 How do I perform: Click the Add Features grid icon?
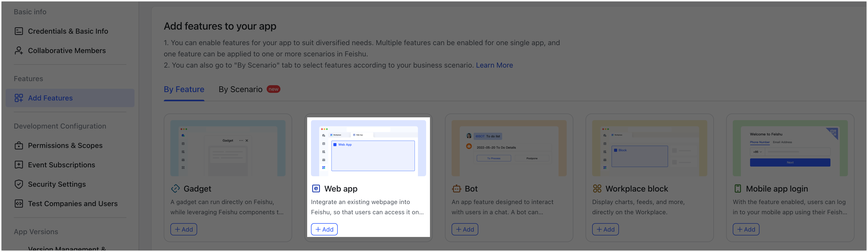pyautogui.click(x=19, y=98)
